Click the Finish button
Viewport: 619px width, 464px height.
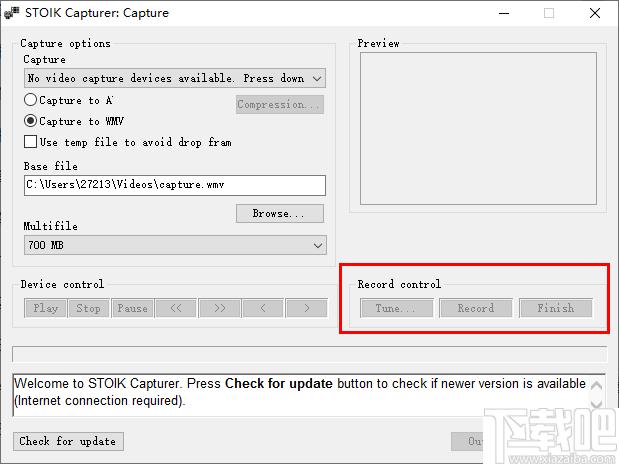(x=556, y=308)
